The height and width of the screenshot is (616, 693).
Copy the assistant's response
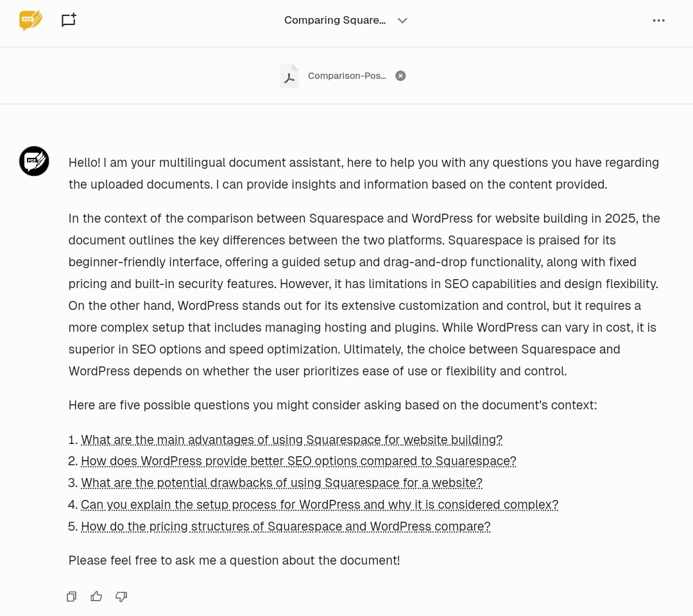pos(72,597)
